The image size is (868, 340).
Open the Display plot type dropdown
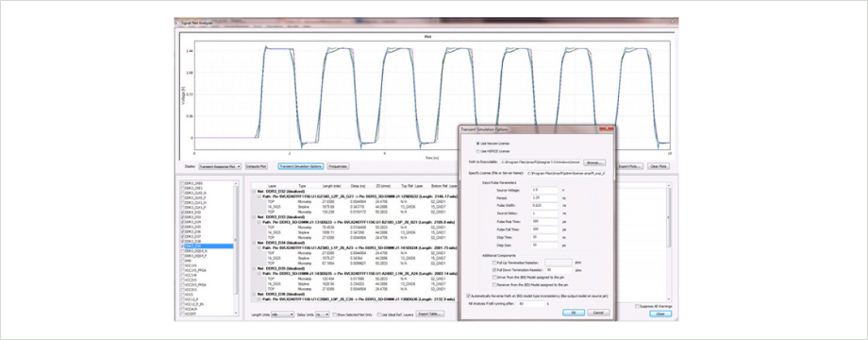pyautogui.click(x=220, y=166)
